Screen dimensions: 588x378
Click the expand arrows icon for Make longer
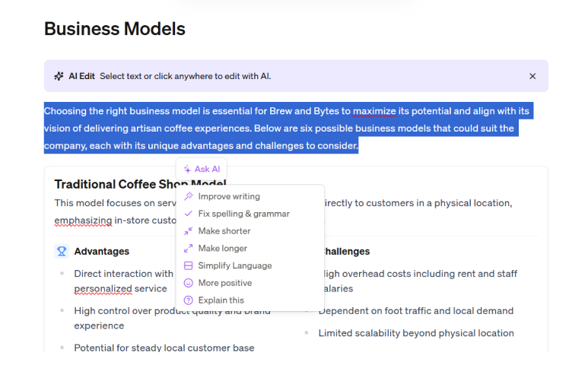point(188,248)
